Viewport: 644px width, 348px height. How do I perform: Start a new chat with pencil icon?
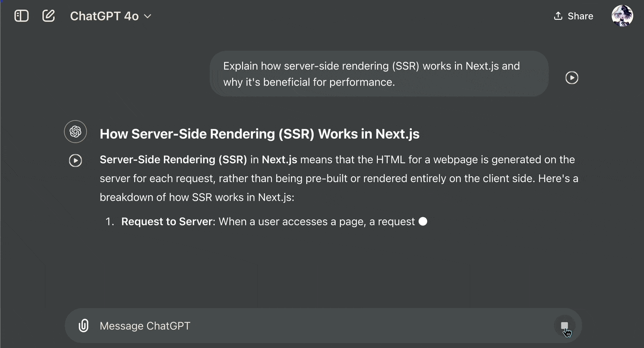(x=49, y=16)
